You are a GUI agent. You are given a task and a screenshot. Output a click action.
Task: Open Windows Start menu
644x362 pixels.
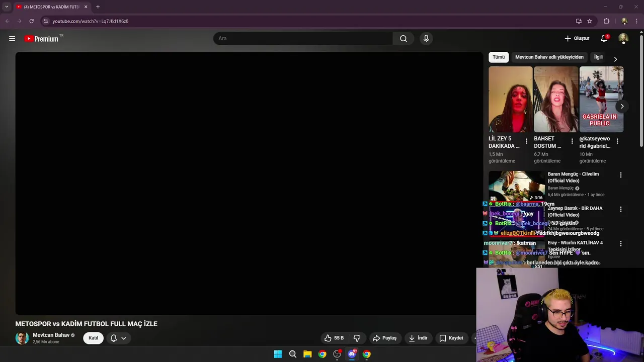[278, 354]
